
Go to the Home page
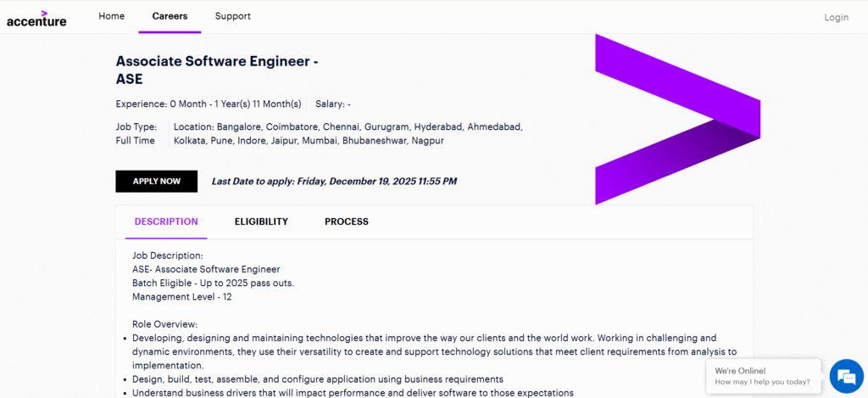click(111, 16)
